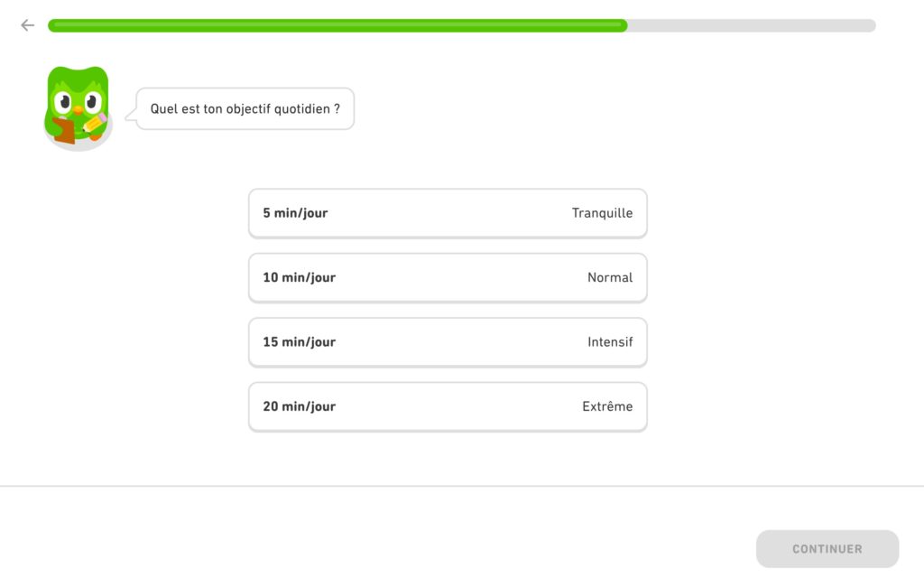Click the '5 min/jour' bold text
Viewport: 924px width, 587px height.
pyautogui.click(x=295, y=213)
